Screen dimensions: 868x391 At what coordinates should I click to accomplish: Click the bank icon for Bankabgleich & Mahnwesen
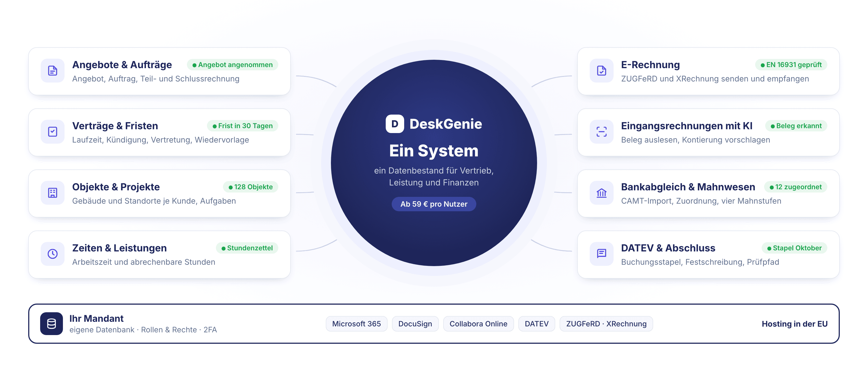pyautogui.click(x=601, y=193)
